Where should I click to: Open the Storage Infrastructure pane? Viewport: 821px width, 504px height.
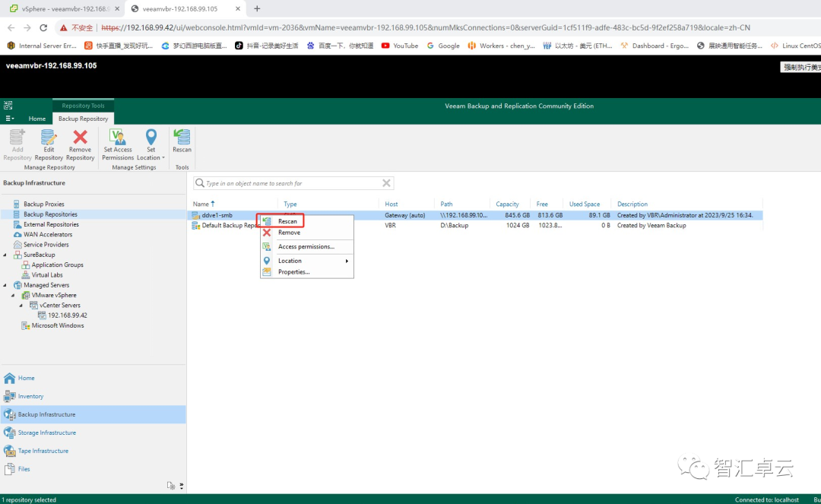point(46,433)
